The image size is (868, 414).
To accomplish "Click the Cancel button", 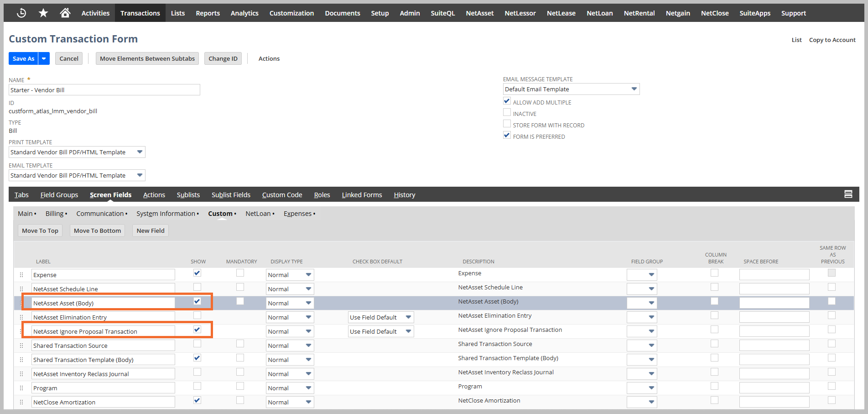I will pyautogui.click(x=69, y=58).
